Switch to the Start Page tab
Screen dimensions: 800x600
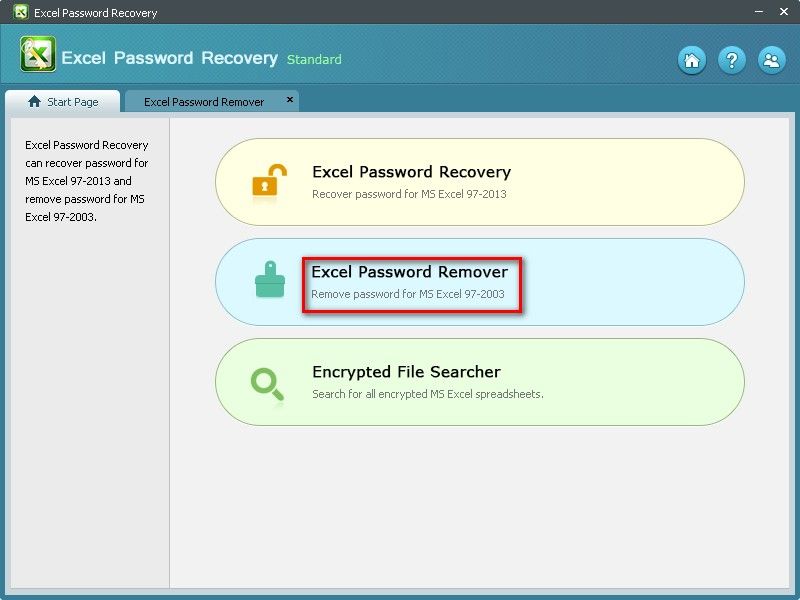pos(62,102)
